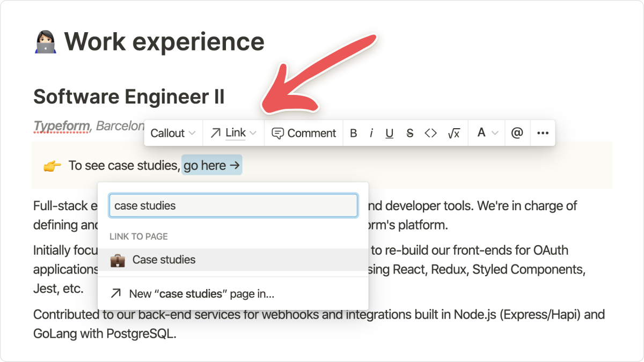Add a Comment to the selection
This screenshot has height=362, width=644.
point(304,133)
